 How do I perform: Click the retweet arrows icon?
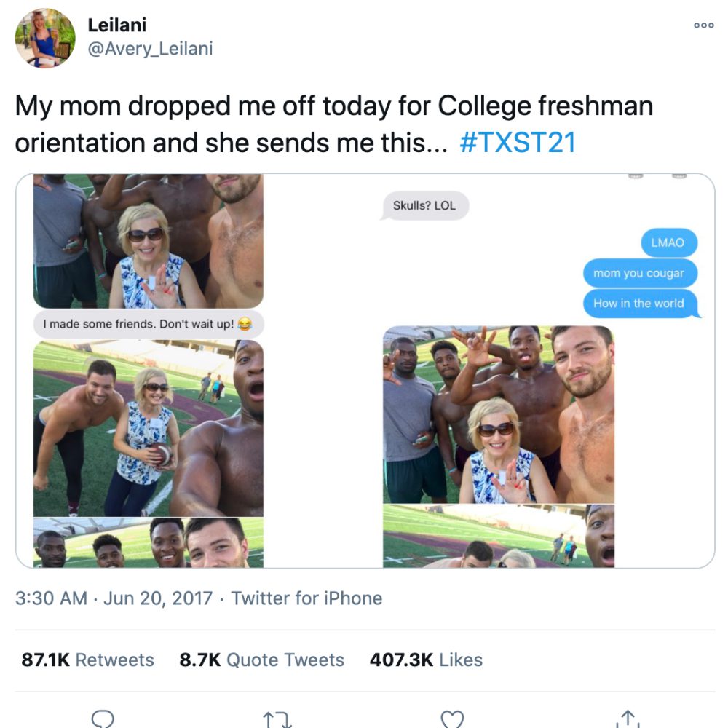click(x=277, y=720)
